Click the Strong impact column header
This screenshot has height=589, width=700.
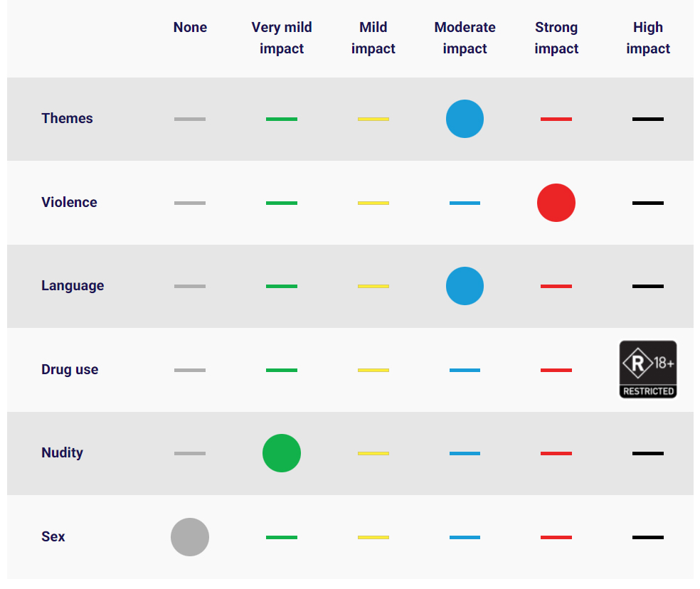(556, 38)
